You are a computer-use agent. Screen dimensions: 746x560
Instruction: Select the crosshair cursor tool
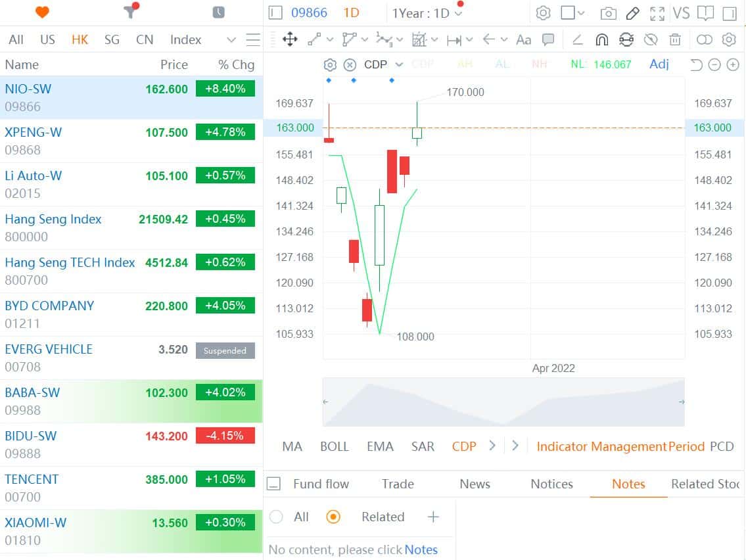click(x=289, y=39)
